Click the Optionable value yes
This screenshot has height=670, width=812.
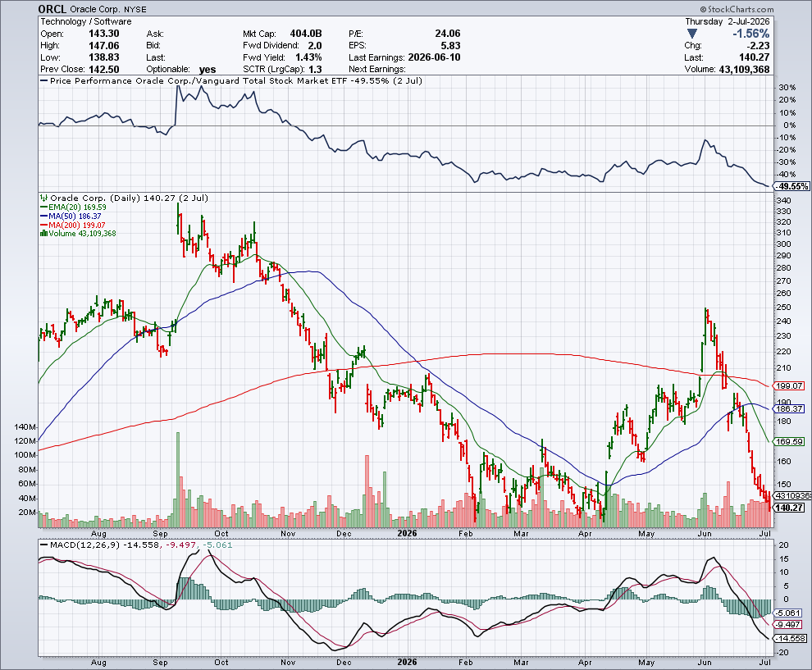pyautogui.click(x=208, y=70)
